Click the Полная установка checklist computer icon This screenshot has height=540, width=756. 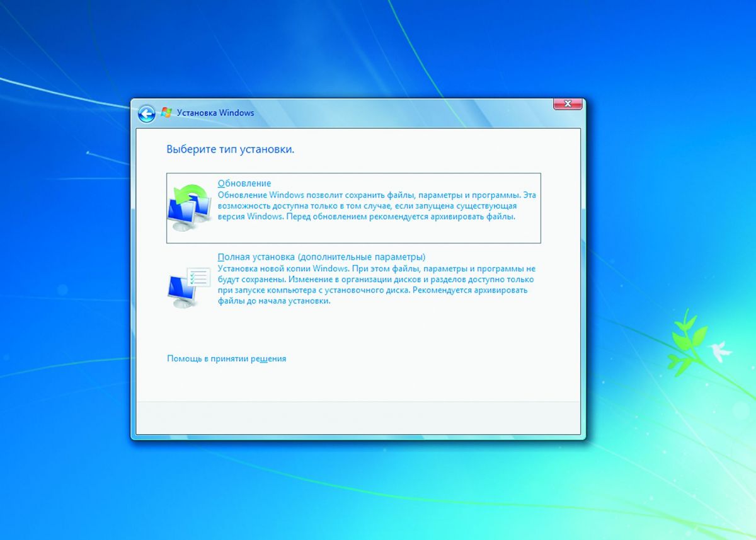point(189,287)
